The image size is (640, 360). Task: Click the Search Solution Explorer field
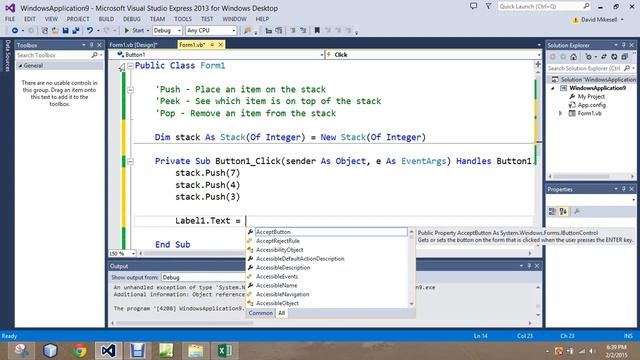coord(591,68)
